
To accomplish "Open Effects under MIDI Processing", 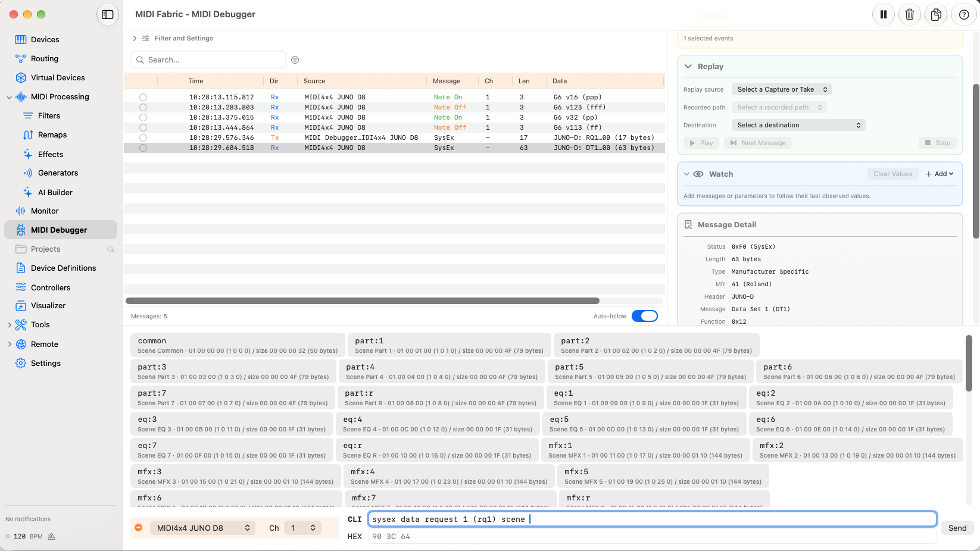I will click(51, 154).
